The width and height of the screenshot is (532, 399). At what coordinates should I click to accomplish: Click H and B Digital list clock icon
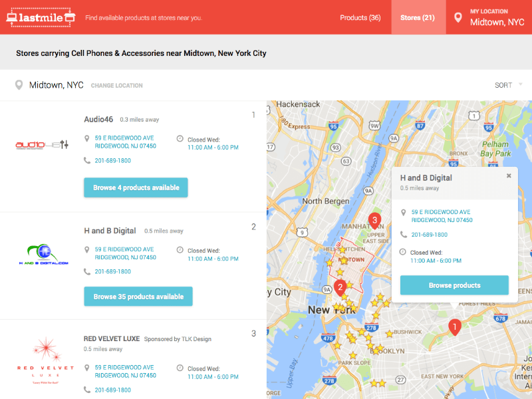coord(180,250)
